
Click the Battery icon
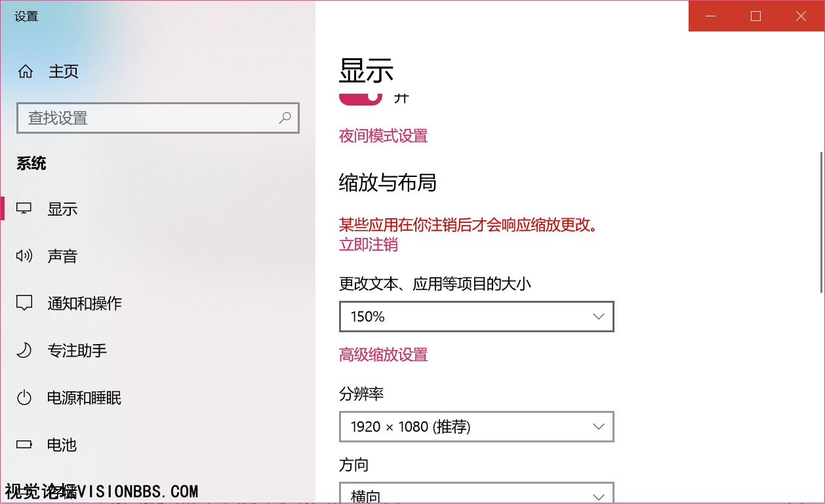point(24,445)
